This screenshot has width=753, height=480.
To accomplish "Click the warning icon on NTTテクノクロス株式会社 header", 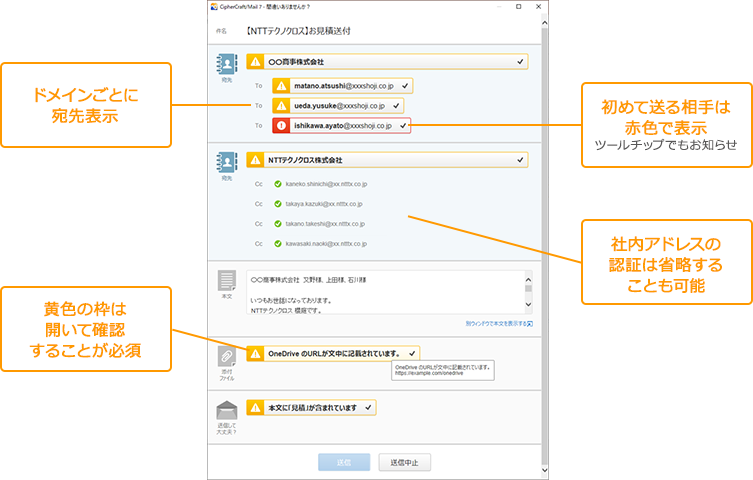I will click(x=255, y=160).
